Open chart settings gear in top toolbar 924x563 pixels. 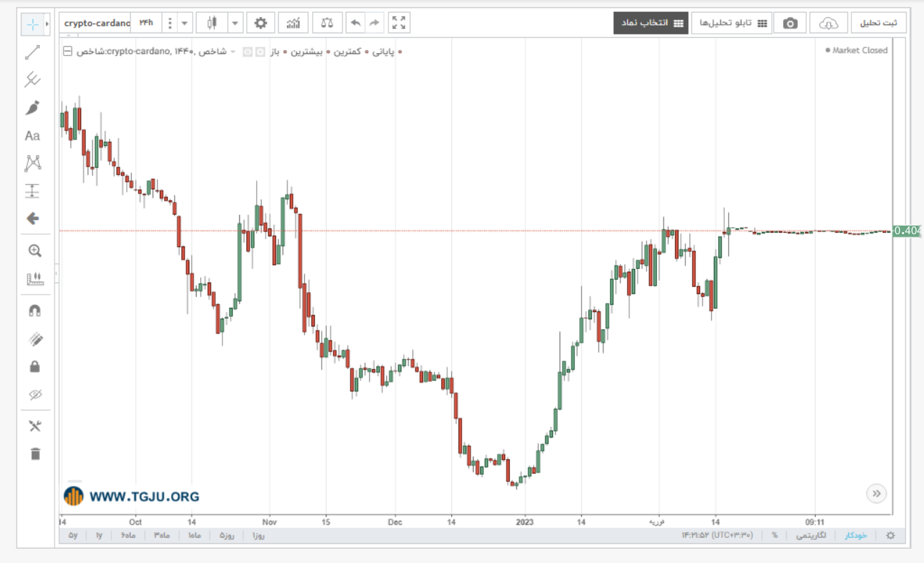(x=260, y=23)
